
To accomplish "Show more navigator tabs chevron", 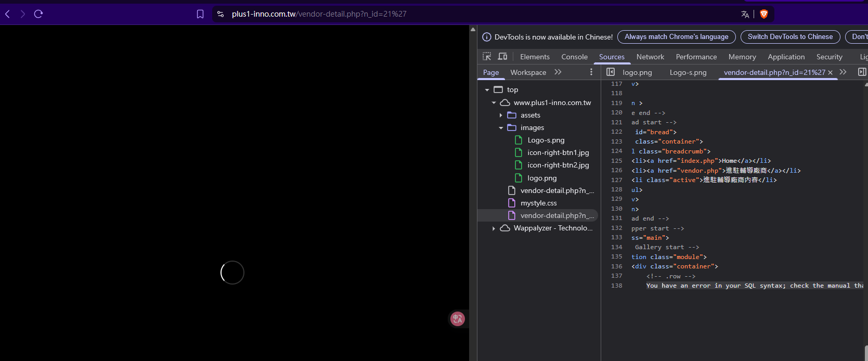I will click(558, 72).
